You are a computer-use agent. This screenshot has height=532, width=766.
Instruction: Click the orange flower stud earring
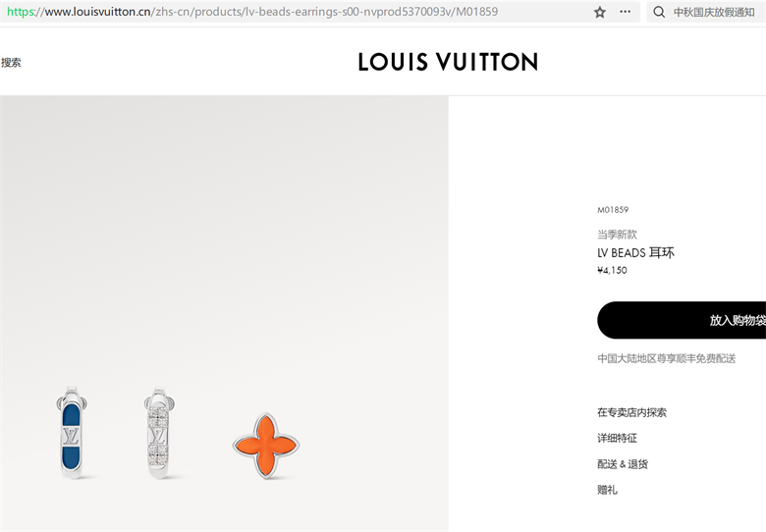266,445
